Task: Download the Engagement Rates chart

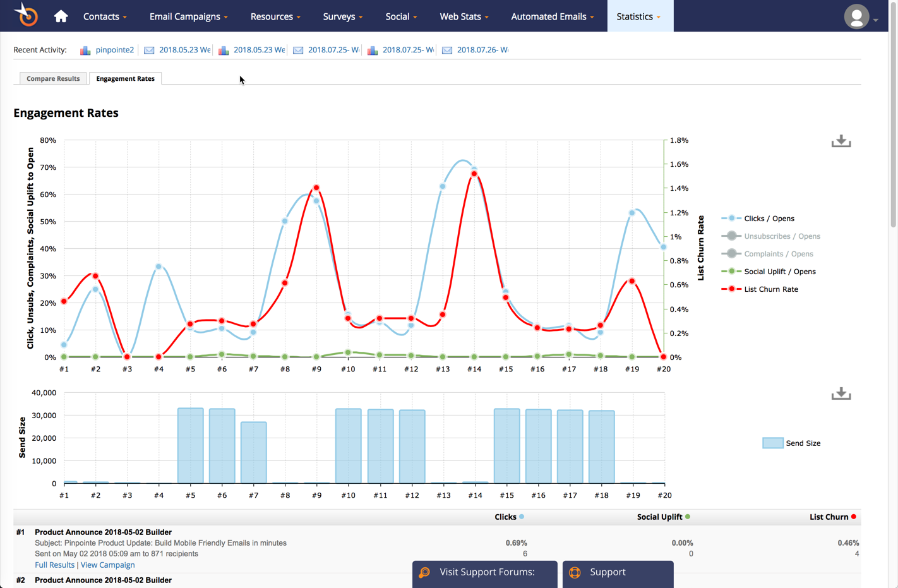Action: [x=841, y=141]
